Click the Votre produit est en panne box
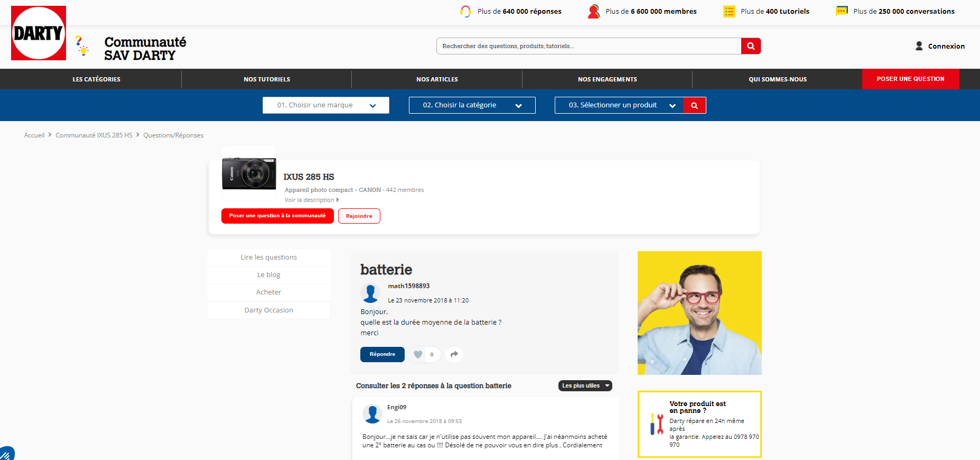Screen dimensions: 980x460 (699, 424)
